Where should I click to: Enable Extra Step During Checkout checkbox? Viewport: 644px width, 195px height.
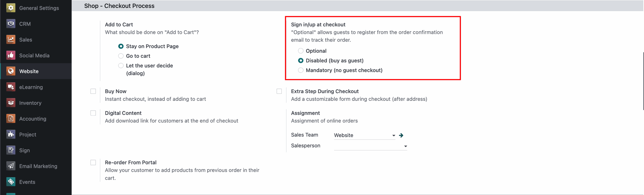[x=279, y=91]
